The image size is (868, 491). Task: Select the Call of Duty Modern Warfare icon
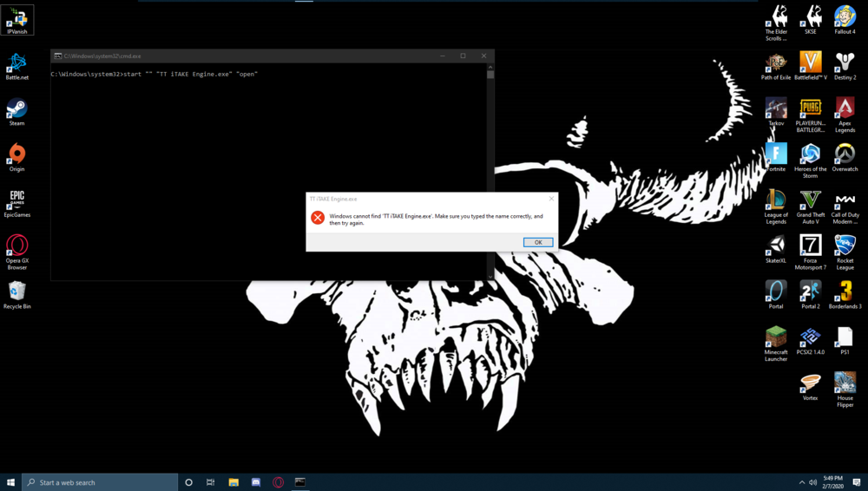[x=845, y=207]
